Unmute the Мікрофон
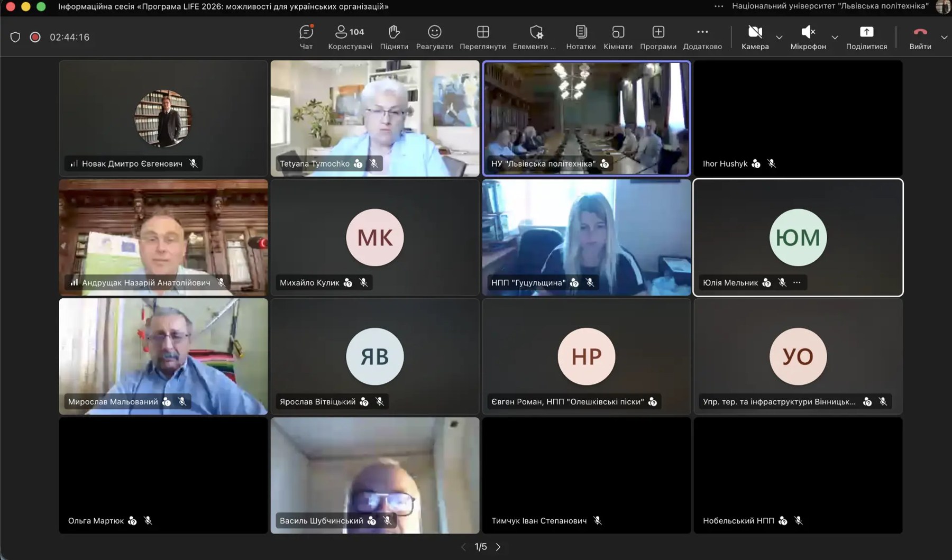 tap(808, 37)
